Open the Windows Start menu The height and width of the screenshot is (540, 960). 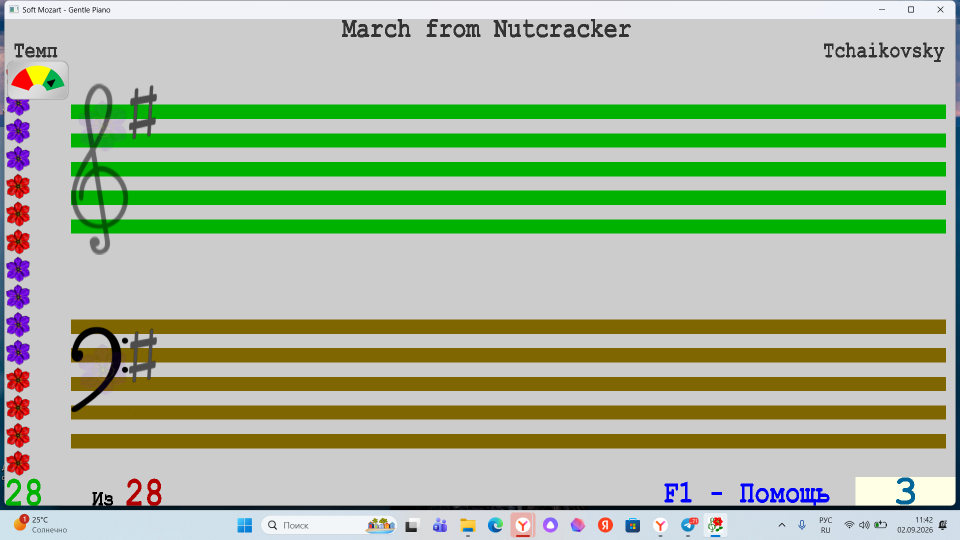(244, 525)
